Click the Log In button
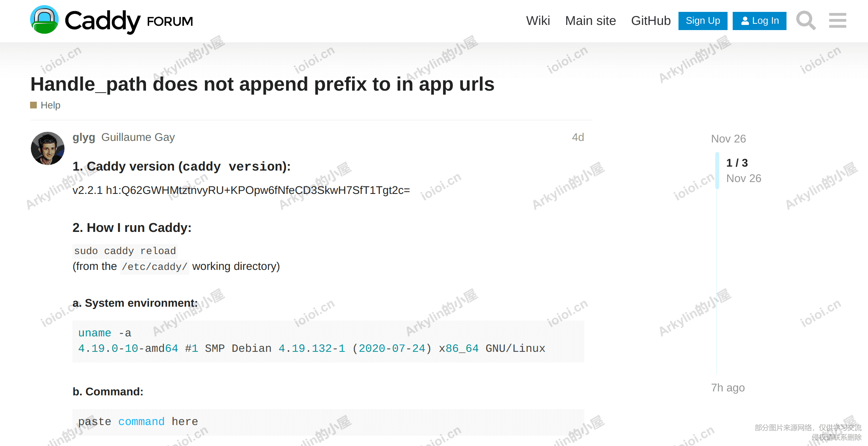This screenshot has width=868, height=446. pyautogui.click(x=759, y=21)
